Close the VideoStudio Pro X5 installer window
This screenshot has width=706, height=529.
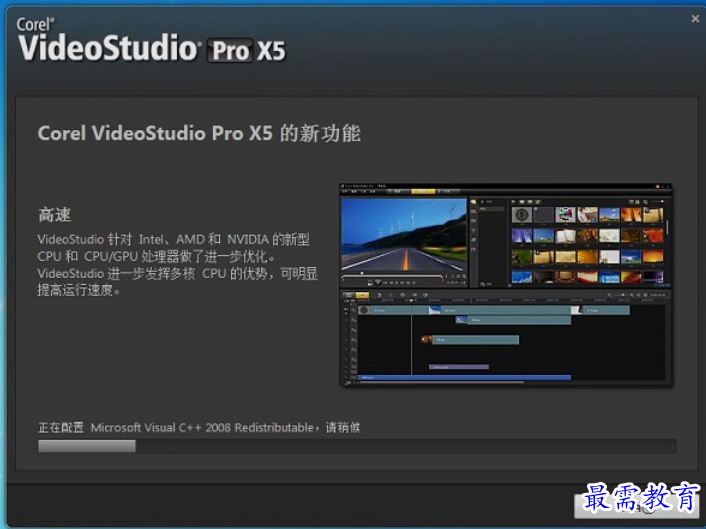tap(695, 18)
